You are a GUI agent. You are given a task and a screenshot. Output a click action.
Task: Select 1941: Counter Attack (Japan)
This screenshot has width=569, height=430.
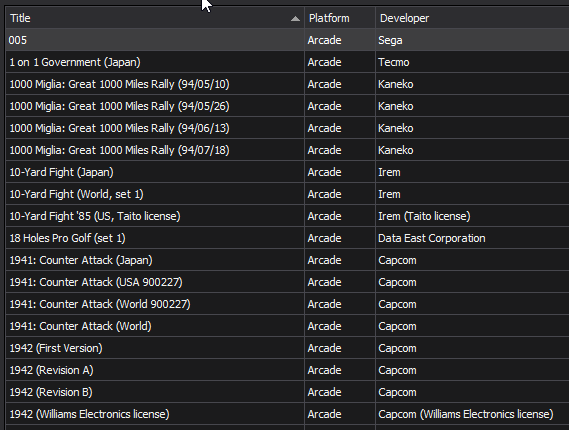287,260
